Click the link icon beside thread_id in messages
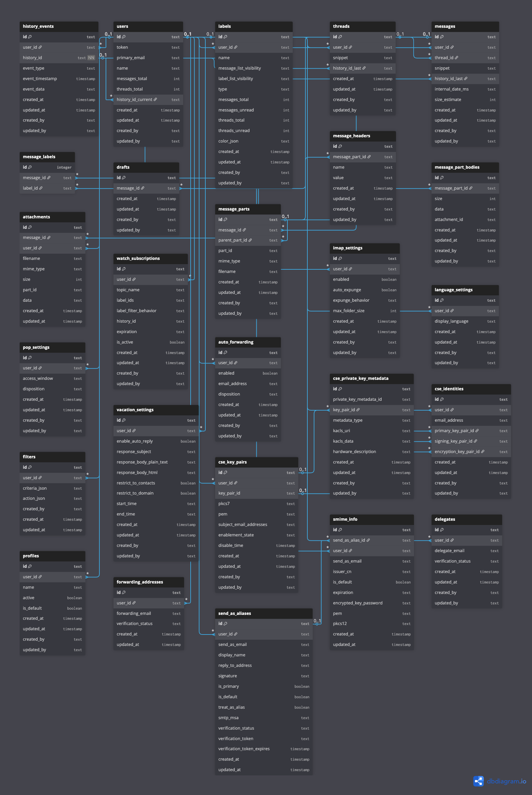The height and width of the screenshot is (795, 532). 456,58
